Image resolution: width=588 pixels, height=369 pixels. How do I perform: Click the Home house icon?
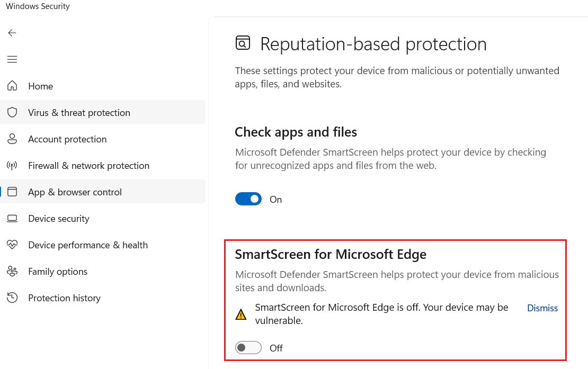[x=12, y=86]
